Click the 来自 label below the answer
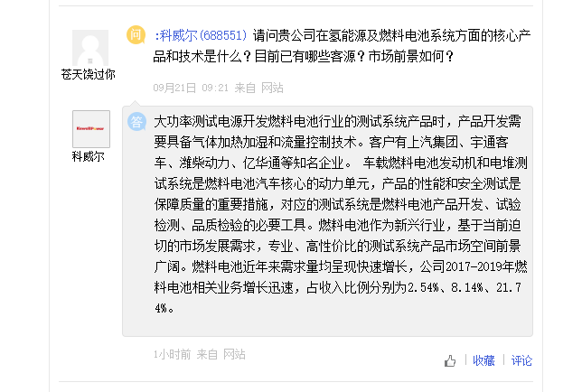 click(207, 354)
